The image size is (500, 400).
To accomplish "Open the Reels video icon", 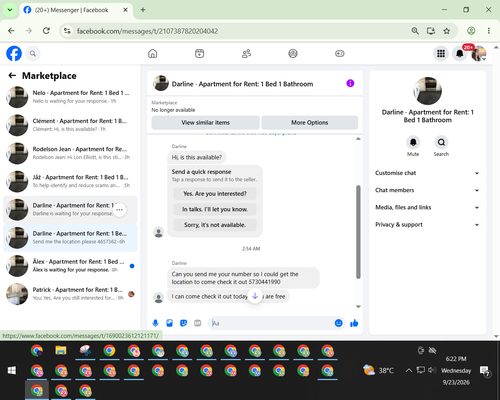I will coord(199,53).
